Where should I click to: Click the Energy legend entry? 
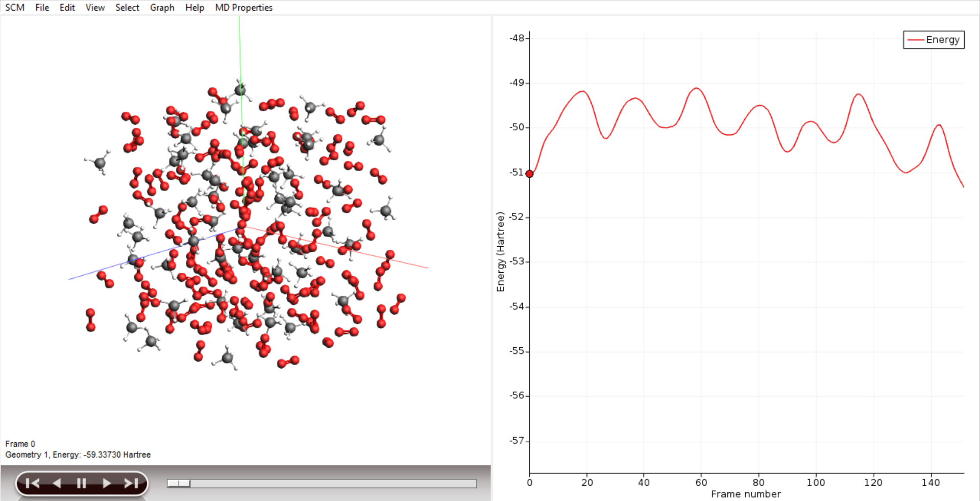click(934, 40)
